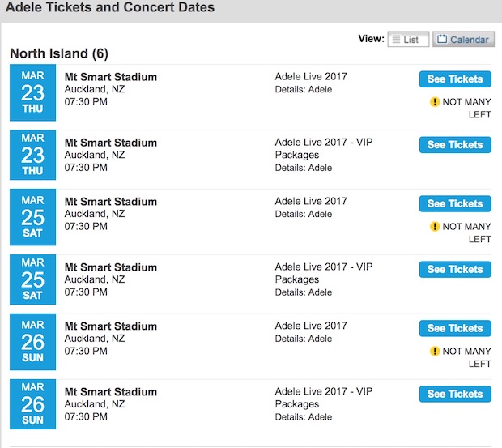The image size is (502, 448).
Task: Click the Mar 25 VIP Packages date badge
Action: (x=32, y=279)
